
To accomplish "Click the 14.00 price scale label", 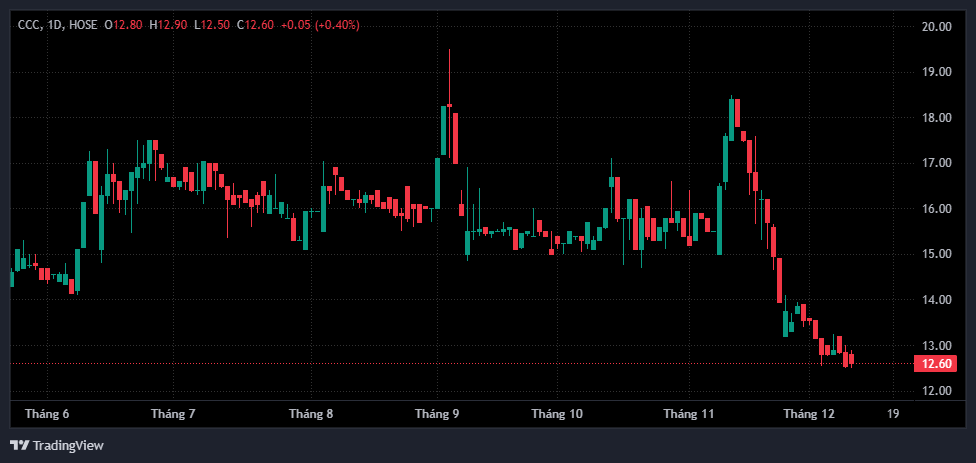I will [936, 300].
